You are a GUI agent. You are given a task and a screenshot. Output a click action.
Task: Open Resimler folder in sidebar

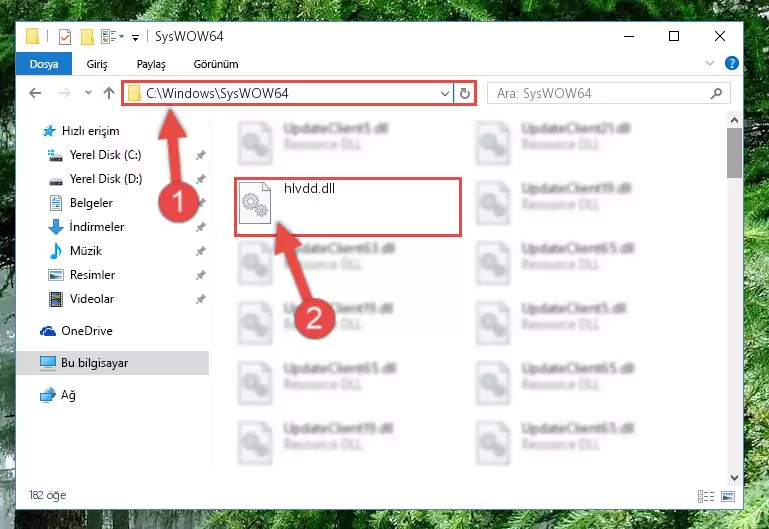point(82,275)
